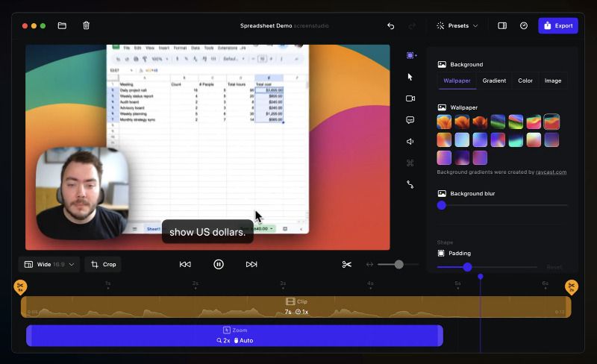
Task: Switch to the Wallpaper tab
Action: click(x=457, y=81)
